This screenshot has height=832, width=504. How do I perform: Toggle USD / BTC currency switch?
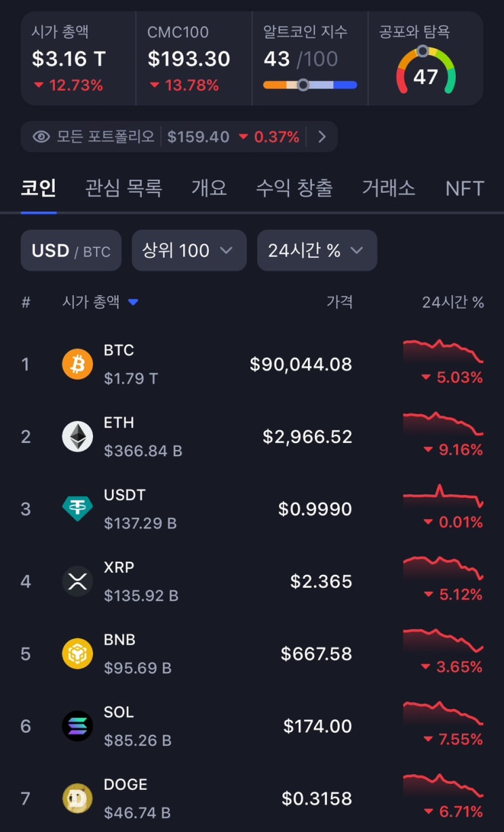(71, 250)
